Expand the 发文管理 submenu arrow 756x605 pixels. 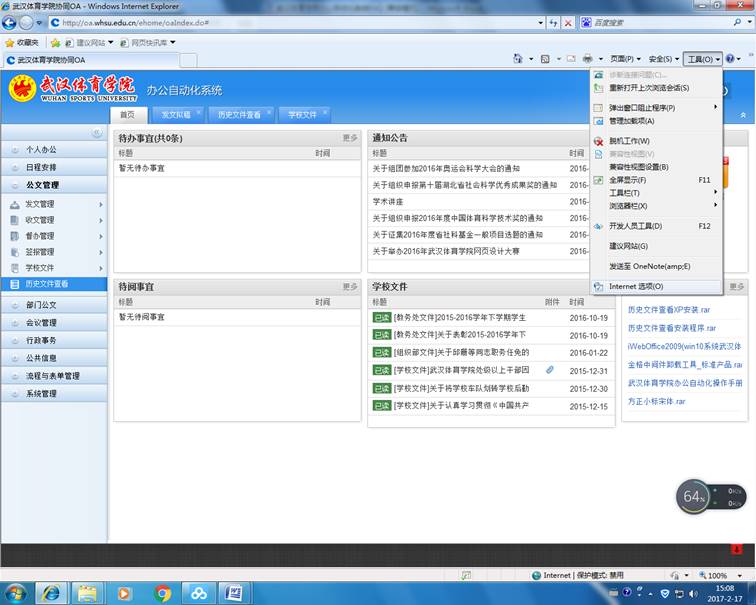(101, 204)
